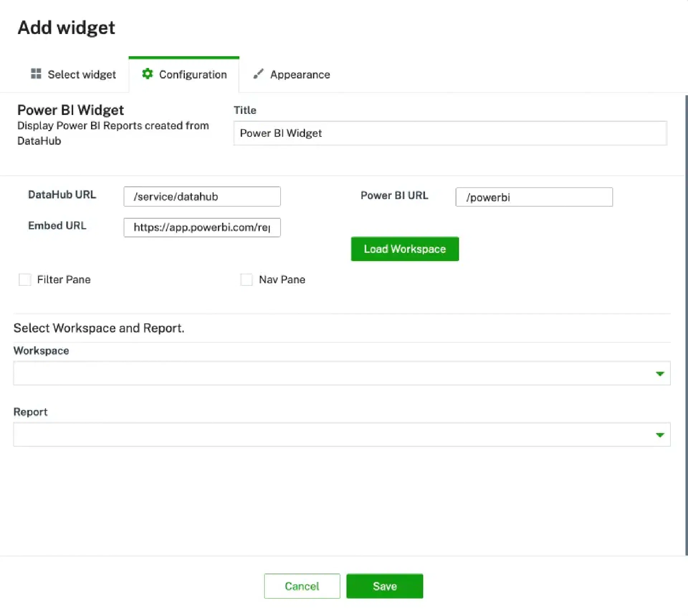This screenshot has width=688, height=616.
Task: Switch to the Select widget tab
Action: (82, 74)
